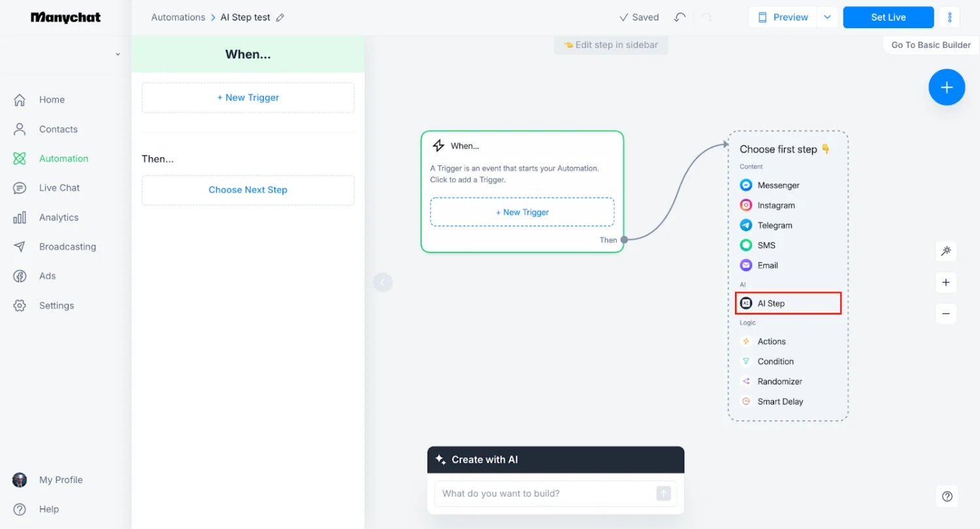Expand the account switcher chevron in sidebar

[x=118, y=54]
